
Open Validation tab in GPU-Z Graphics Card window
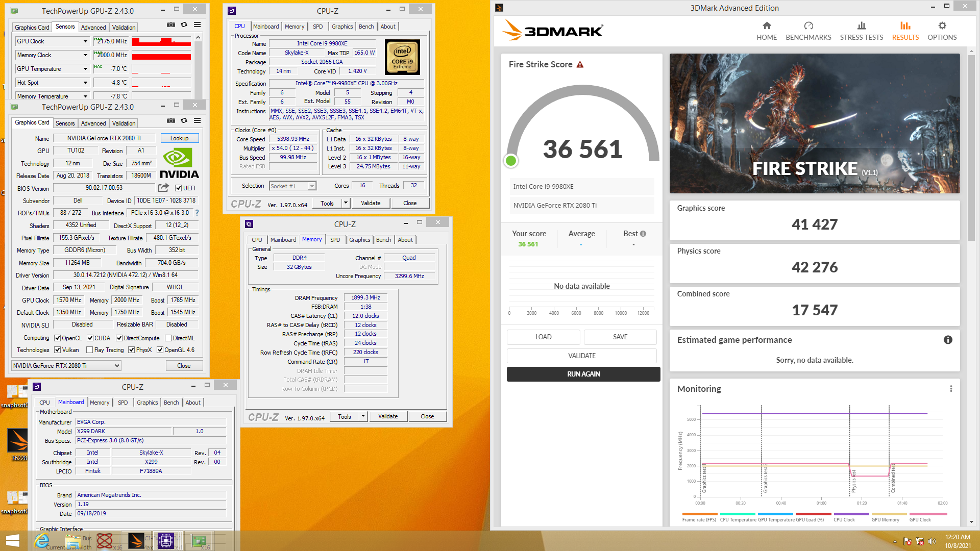point(124,123)
